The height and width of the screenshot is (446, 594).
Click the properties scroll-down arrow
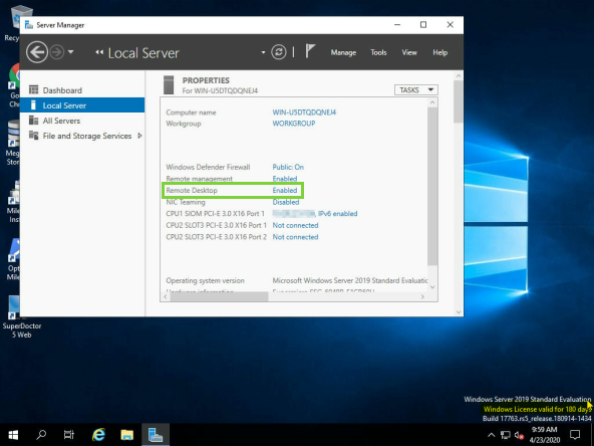433,287
